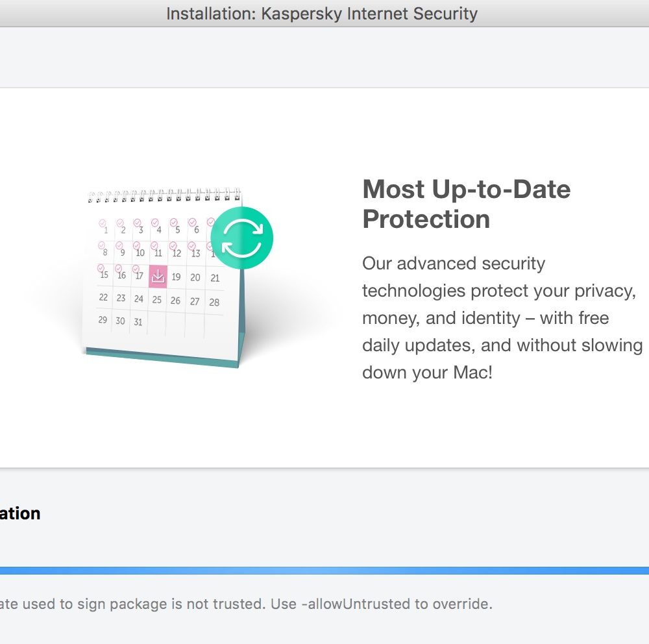Select calendar date 31
The width and height of the screenshot is (649, 644).
(138, 321)
